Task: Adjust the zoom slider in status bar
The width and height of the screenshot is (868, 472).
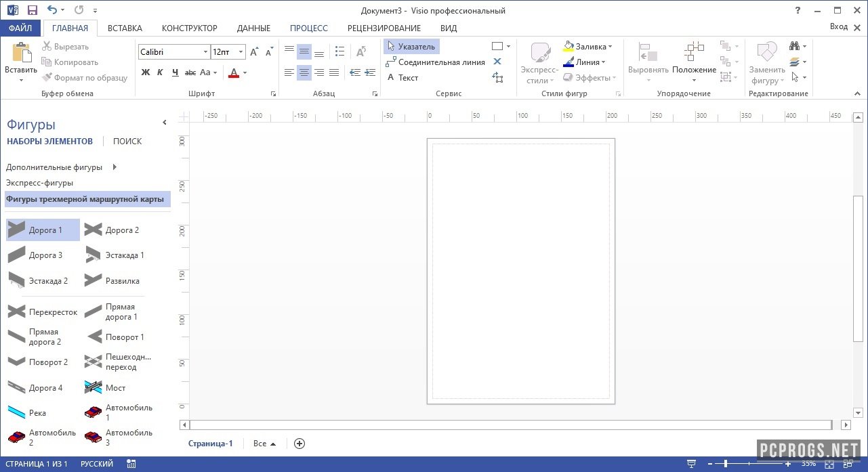Action: pyautogui.click(x=726, y=464)
